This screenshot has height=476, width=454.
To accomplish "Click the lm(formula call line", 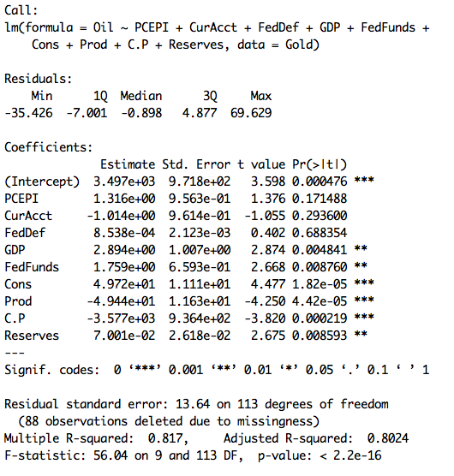I will click(217, 27).
